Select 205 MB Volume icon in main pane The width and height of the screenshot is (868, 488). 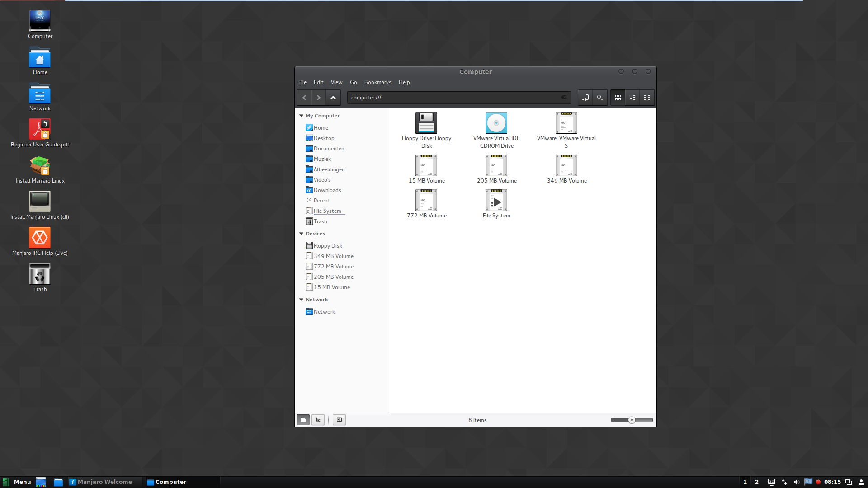coord(496,165)
